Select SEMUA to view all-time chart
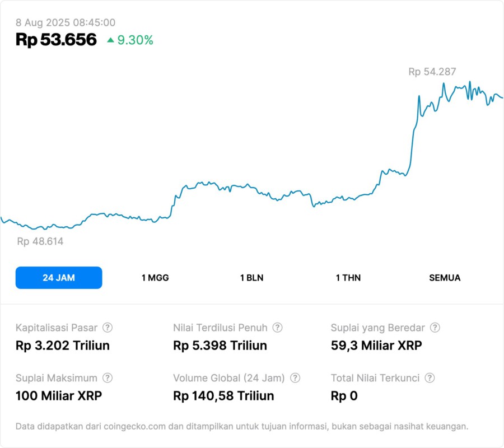Screen dimensions: 504x448 (445, 278)
